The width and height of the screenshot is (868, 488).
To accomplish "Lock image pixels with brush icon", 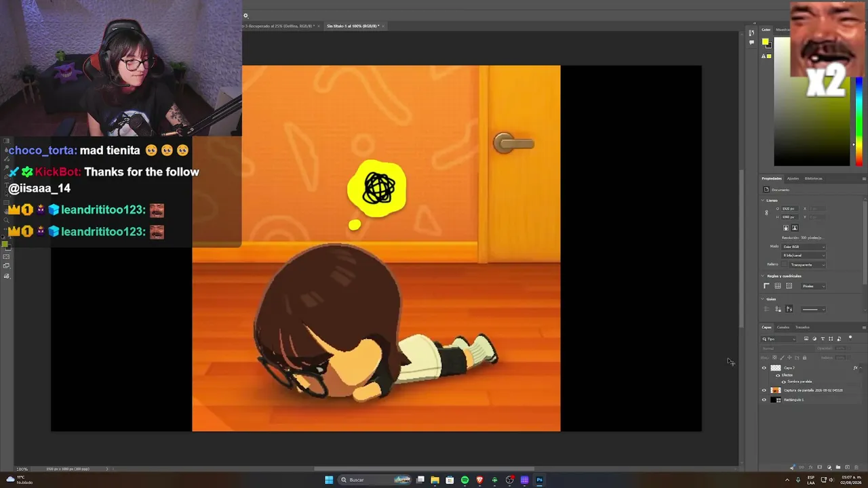I will pyautogui.click(x=782, y=358).
